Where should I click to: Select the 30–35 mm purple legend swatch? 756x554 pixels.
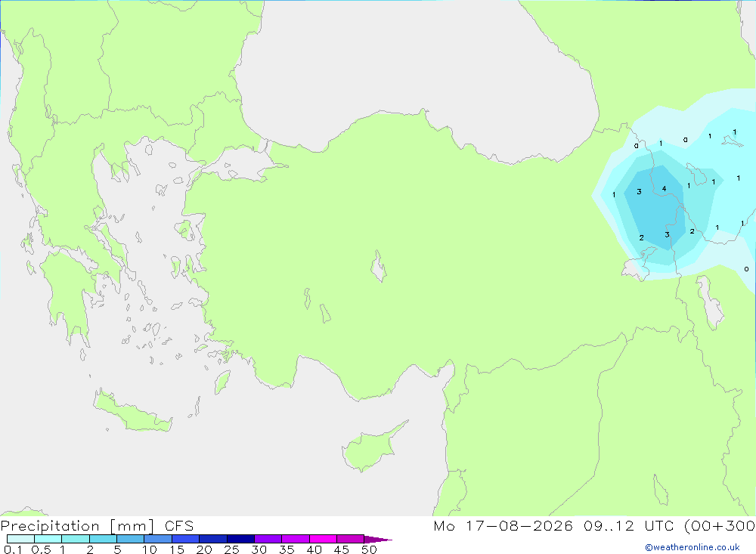click(268, 539)
